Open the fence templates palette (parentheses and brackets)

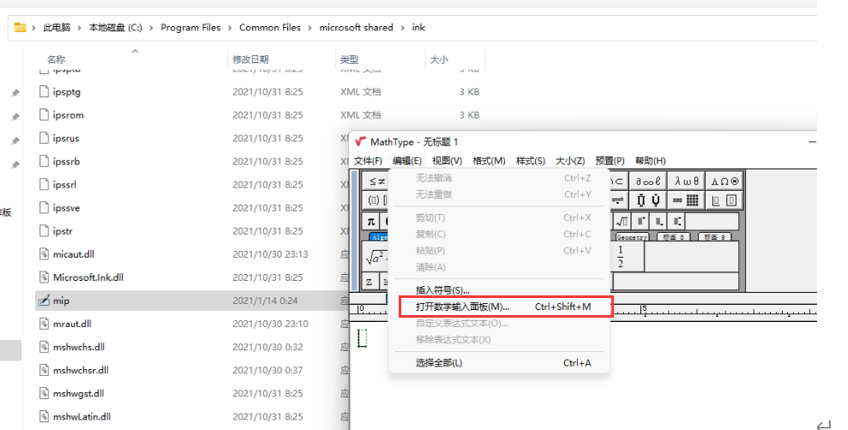click(x=376, y=200)
